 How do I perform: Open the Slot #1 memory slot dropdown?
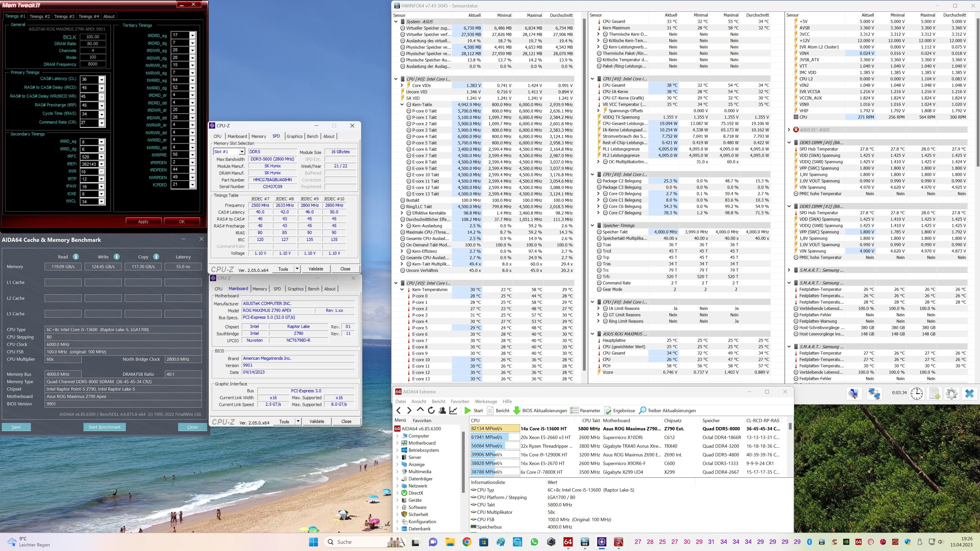point(242,152)
